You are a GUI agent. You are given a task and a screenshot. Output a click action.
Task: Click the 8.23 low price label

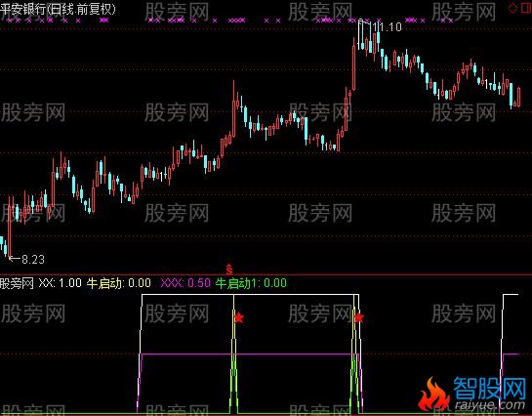pos(33,260)
